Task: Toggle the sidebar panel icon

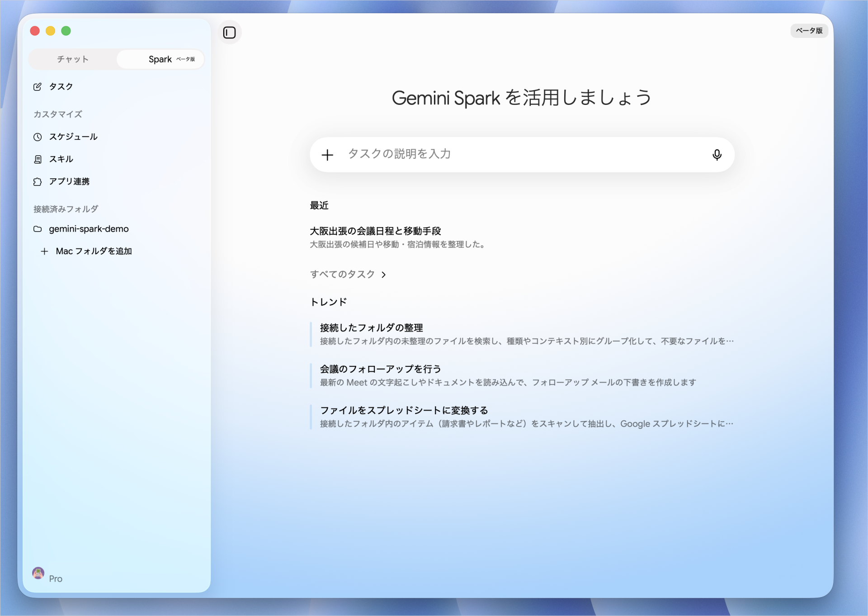Action: tap(229, 33)
